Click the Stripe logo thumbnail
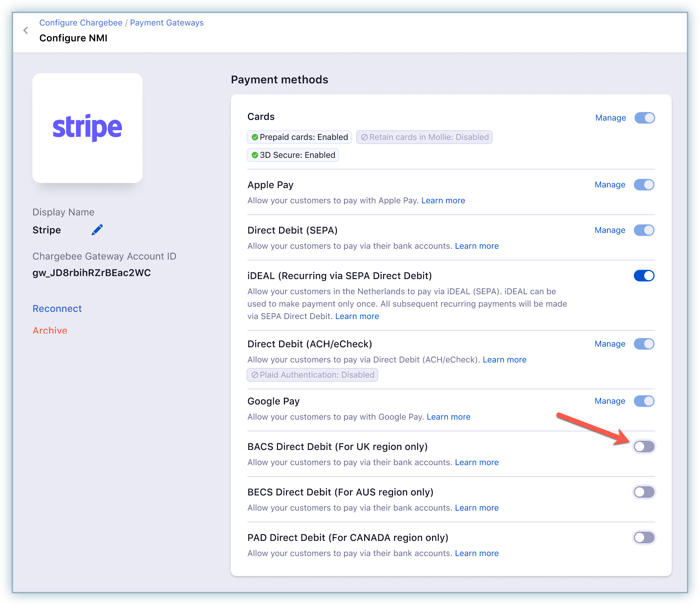700x605 pixels. click(x=87, y=128)
